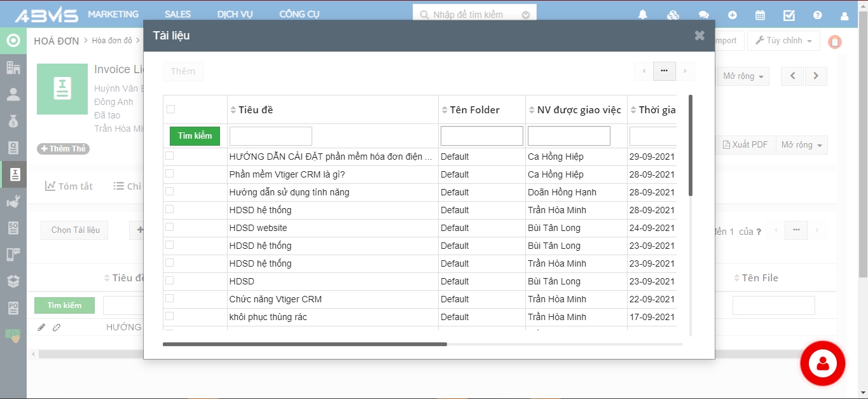The image size is (868, 399).
Task: Toggle the select-all checkbox in header
Action: click(x=170, y=109)
